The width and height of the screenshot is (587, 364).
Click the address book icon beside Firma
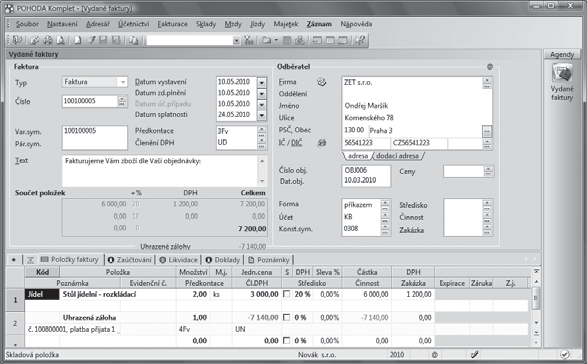coord(322,82)
